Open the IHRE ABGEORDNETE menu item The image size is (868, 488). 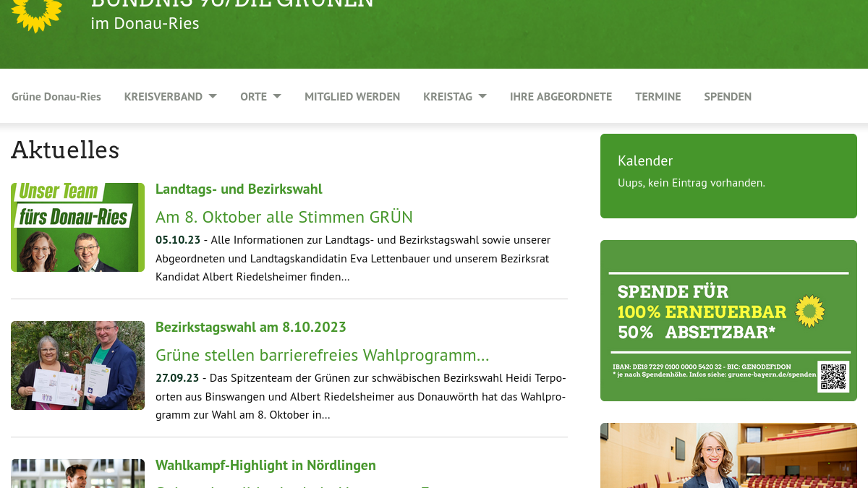pos(561,96)
